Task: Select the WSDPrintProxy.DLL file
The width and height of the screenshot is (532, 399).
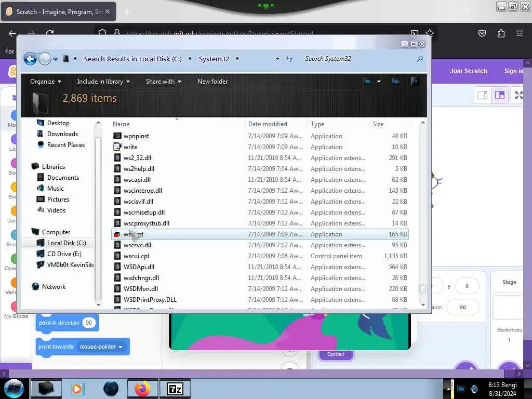Action: click(150, 299)
